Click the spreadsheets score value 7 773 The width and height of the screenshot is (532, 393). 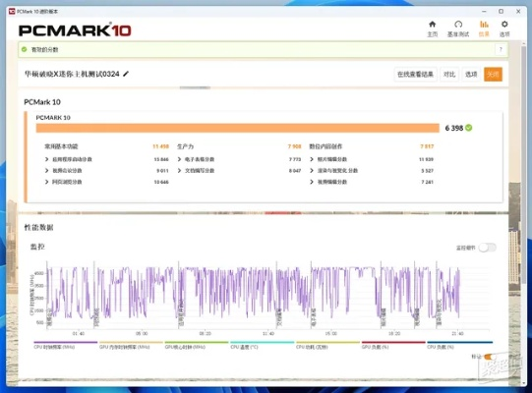tap(295, 159)
